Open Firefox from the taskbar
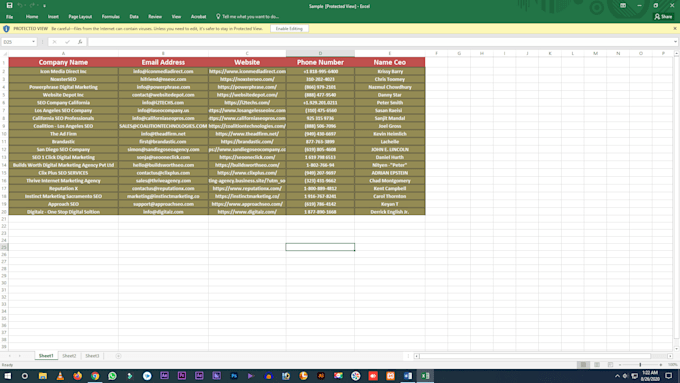 78,376
